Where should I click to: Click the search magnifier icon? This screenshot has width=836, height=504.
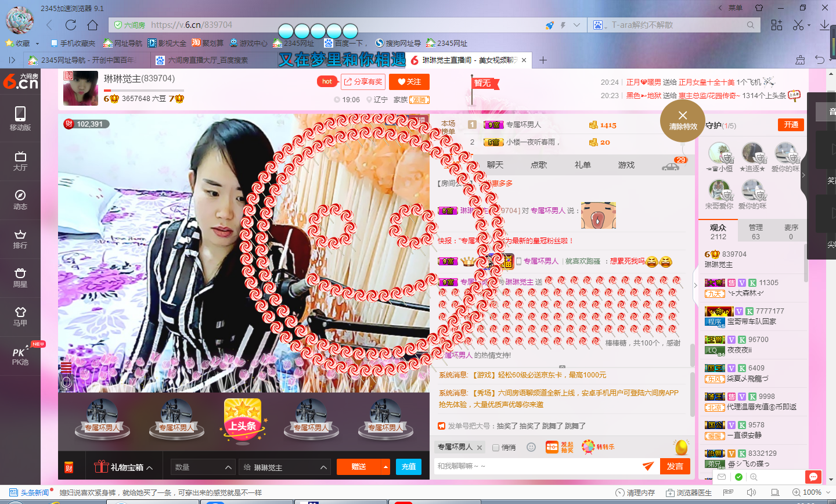(x=751, y=25)
